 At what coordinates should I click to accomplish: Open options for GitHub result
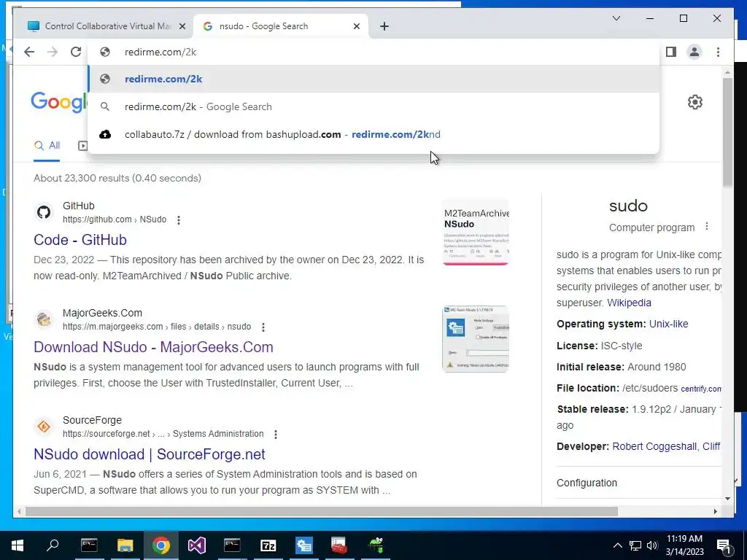(x=179, y=220)
